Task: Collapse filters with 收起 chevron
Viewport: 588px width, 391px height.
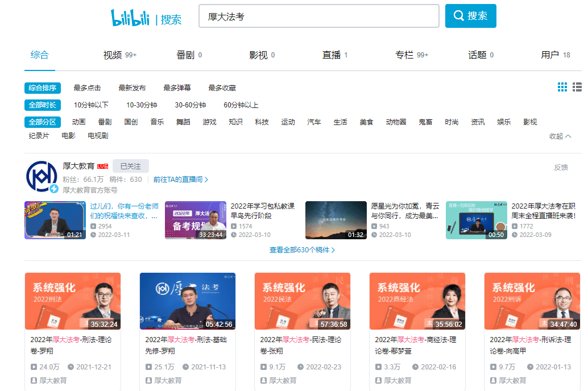Action: [x=560, y=136]
